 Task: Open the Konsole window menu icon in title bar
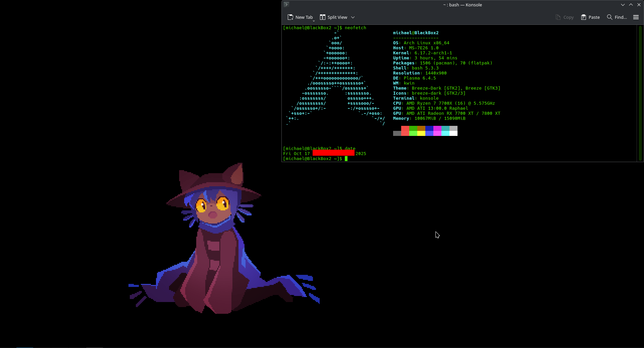pos(286,4)
